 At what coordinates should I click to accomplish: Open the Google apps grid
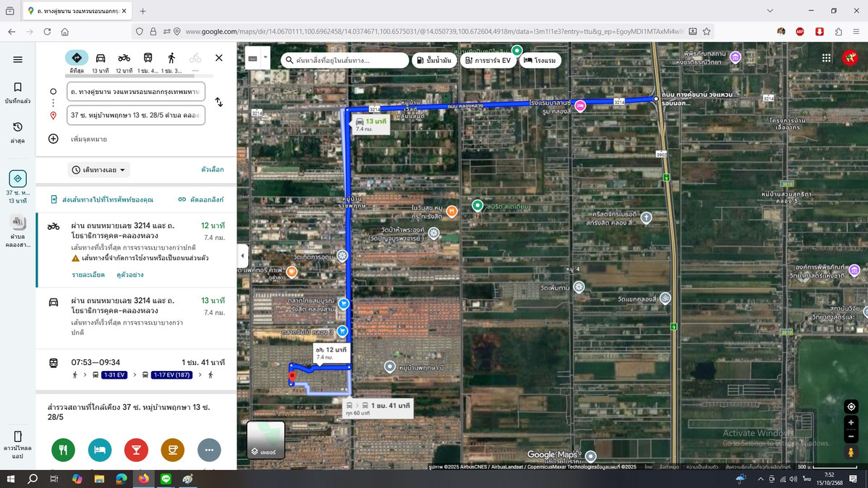(x=826, y=59)
